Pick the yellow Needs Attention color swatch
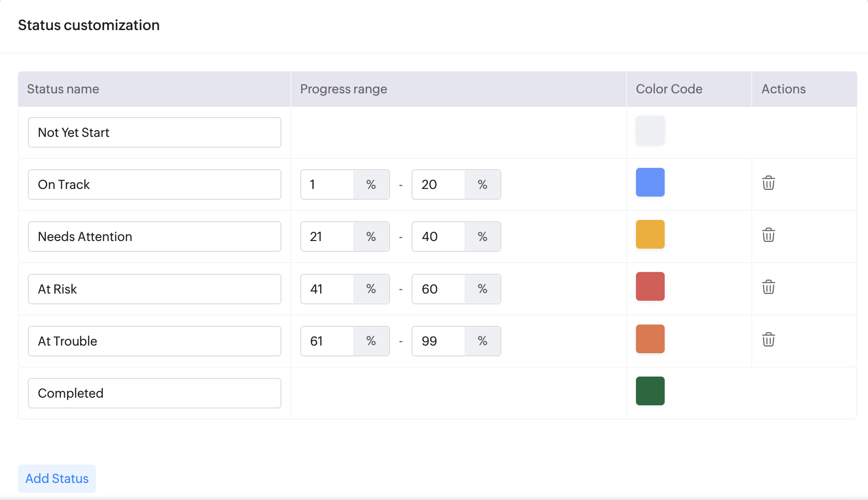The height and width of the screenshot is (500, 868). coord(650,234)
